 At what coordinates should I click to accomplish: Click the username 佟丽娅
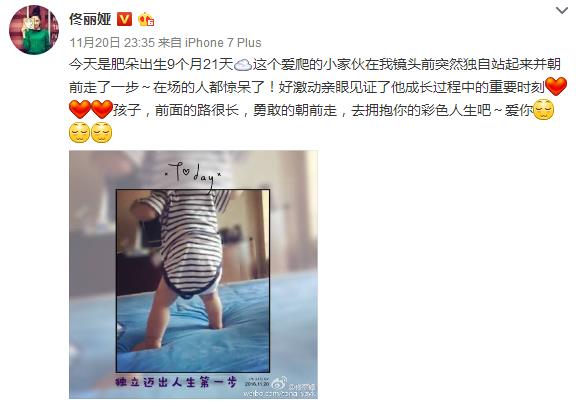click(90, 19)
